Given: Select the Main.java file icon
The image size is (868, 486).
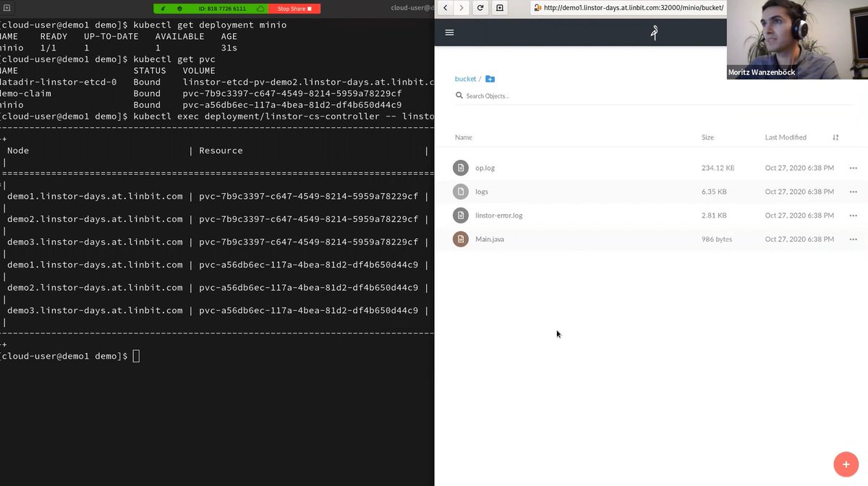Looking at the screenshot, I should click(461, 239).
